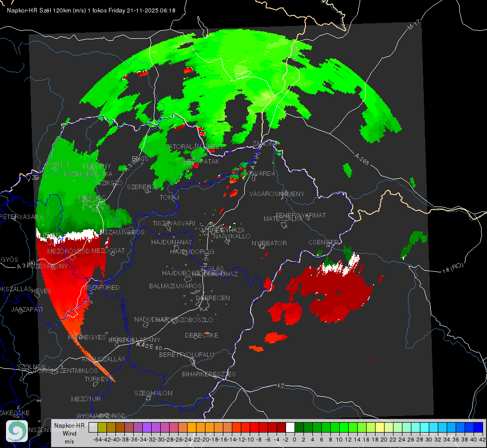Click the NAGYKÁLLÓ city label
The image size is (487, 448).
coord(232,236)
